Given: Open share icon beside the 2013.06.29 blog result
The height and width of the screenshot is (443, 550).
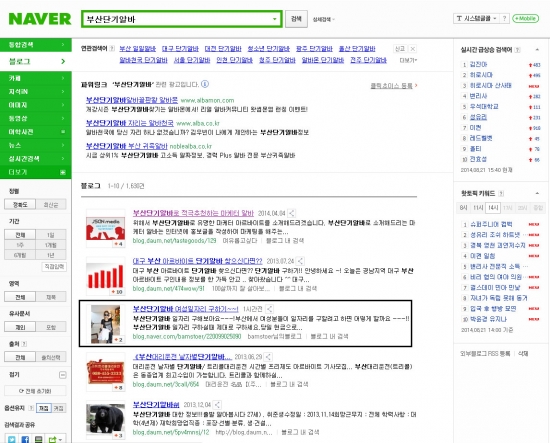Looking at the screenshot, I should tap(268, 357).
